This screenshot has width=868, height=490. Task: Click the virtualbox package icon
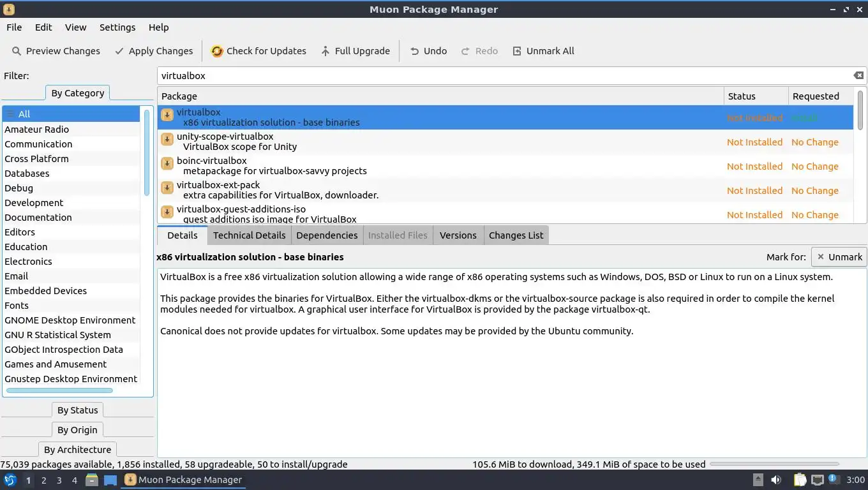coord(167,115)
